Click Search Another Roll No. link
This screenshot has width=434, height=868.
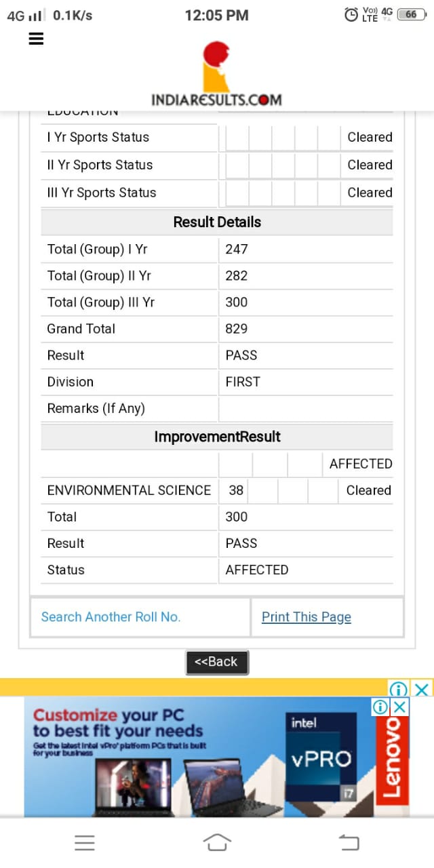click(111, 616)
